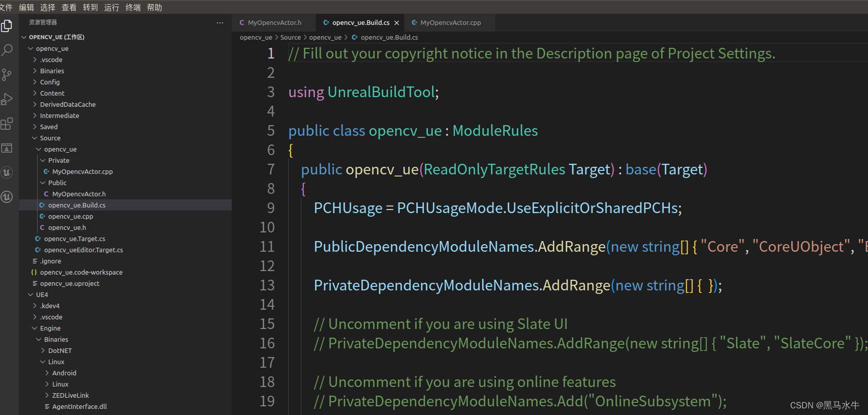Click line number 9 in gutter
Viewport: 868px width, 415px height.
tap(271, 208)
